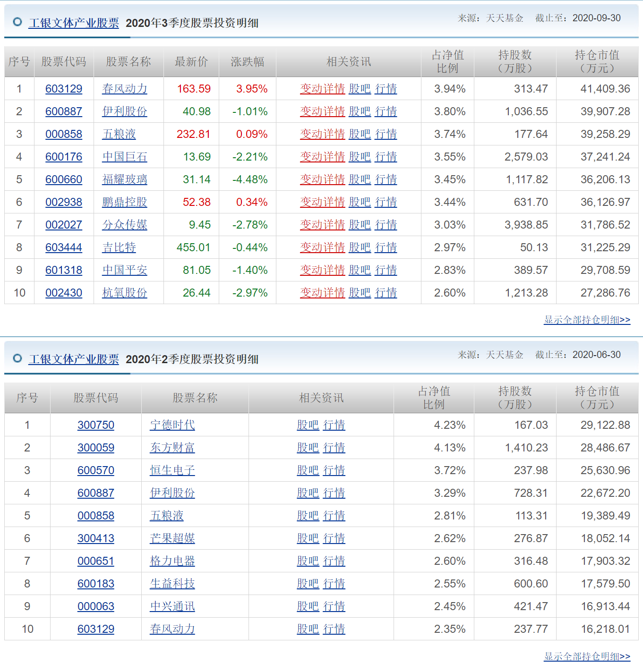
Task: Open stock code 600660
Action: [x=64, y=179]
